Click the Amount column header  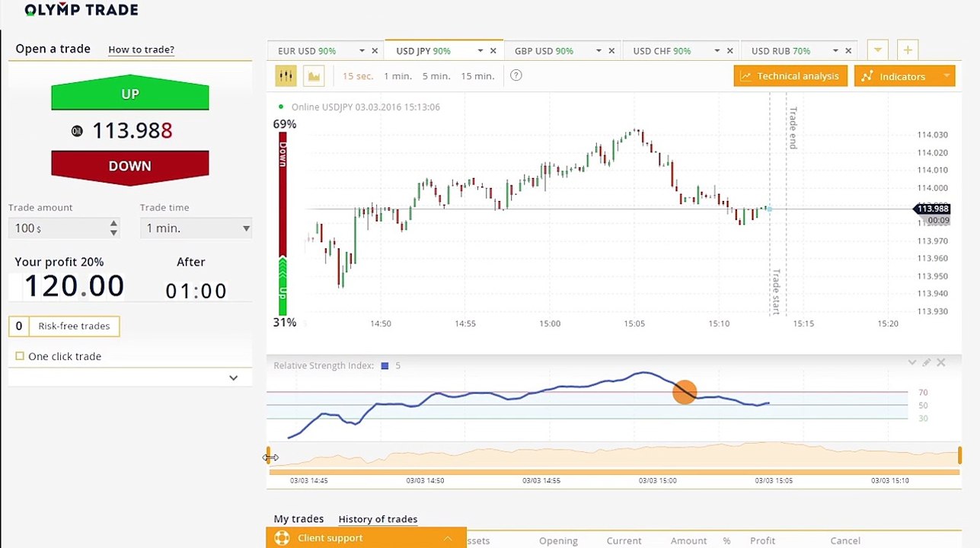click(x=688, y=541)
